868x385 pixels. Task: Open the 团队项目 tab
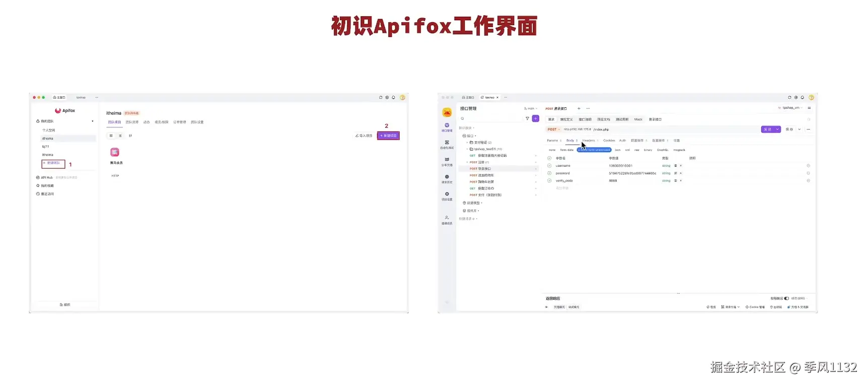coord(114,122)
